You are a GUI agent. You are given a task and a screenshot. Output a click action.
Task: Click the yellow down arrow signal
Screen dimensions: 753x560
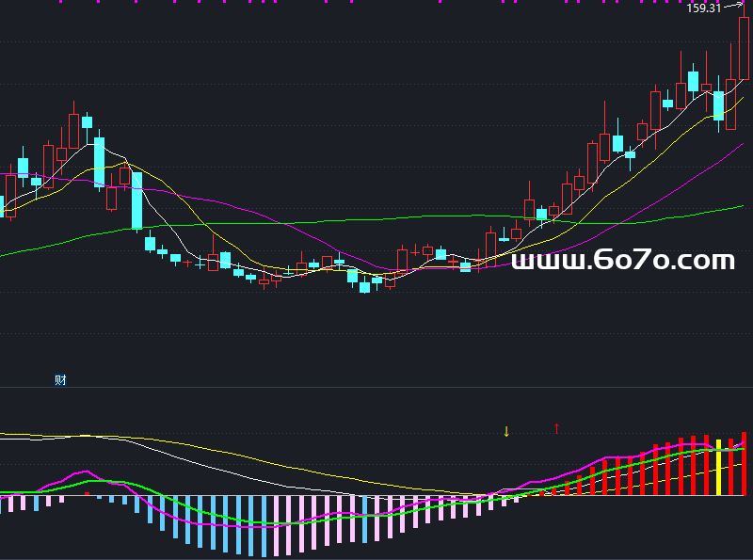pos(506,432)
